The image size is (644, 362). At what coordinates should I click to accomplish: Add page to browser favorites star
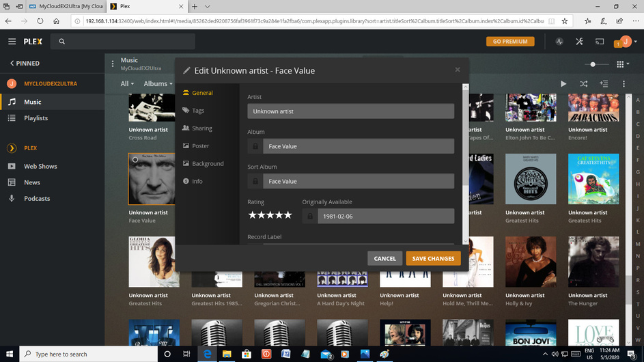(x=565, y=21)
